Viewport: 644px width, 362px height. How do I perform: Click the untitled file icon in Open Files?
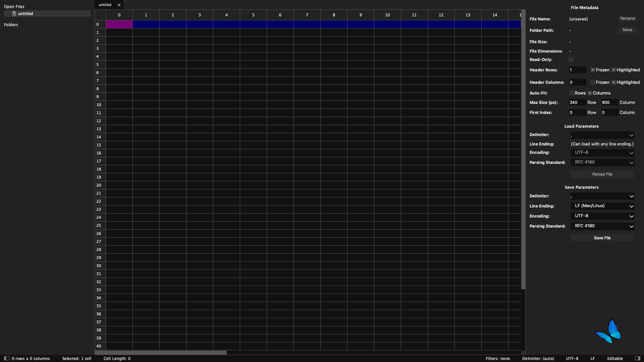[x=14, y=14]
